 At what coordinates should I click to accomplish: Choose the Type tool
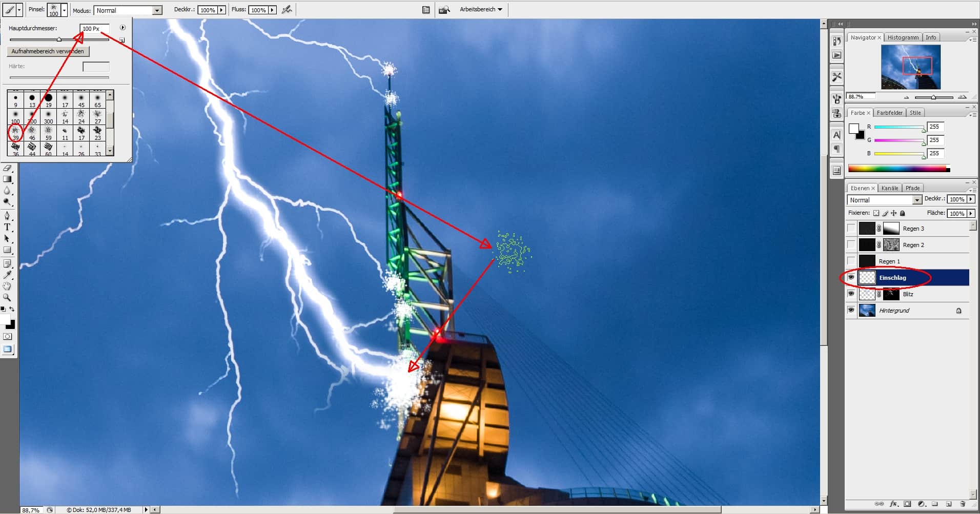point(7,227)
